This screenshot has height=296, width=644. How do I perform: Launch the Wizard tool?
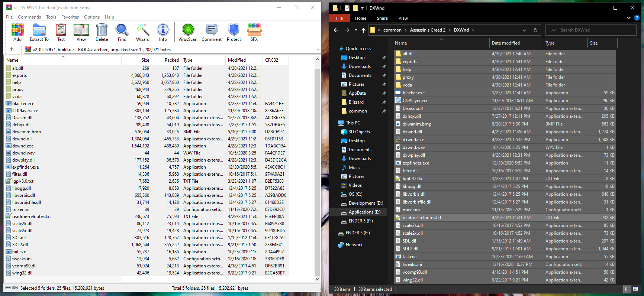click(143, 32)
